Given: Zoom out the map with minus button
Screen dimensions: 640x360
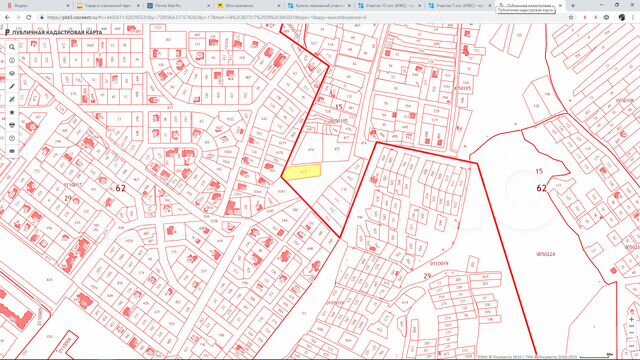Looking at the screenshot, I should [631, 333].
